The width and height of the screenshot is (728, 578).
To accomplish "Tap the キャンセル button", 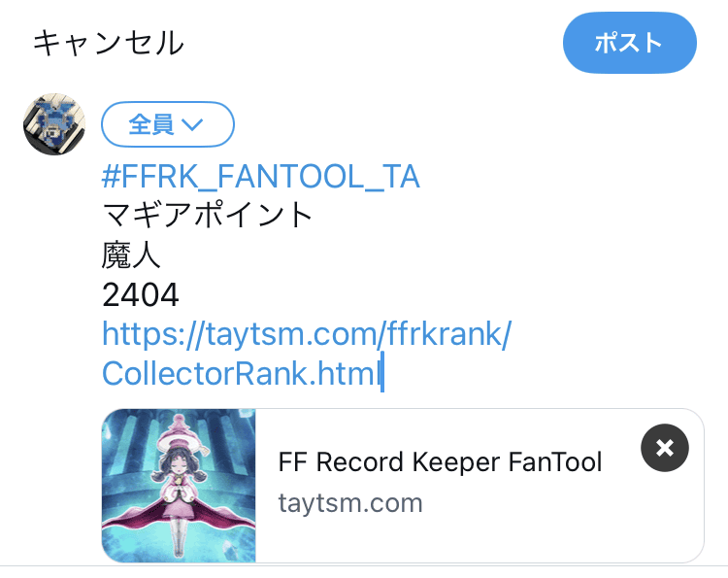I will point(109,43).
